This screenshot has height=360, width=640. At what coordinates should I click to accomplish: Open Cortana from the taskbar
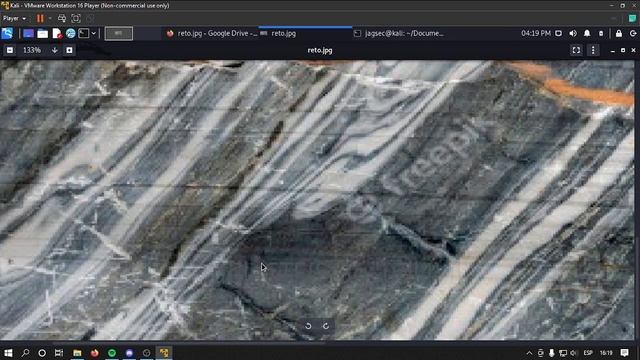coord(42,353)
